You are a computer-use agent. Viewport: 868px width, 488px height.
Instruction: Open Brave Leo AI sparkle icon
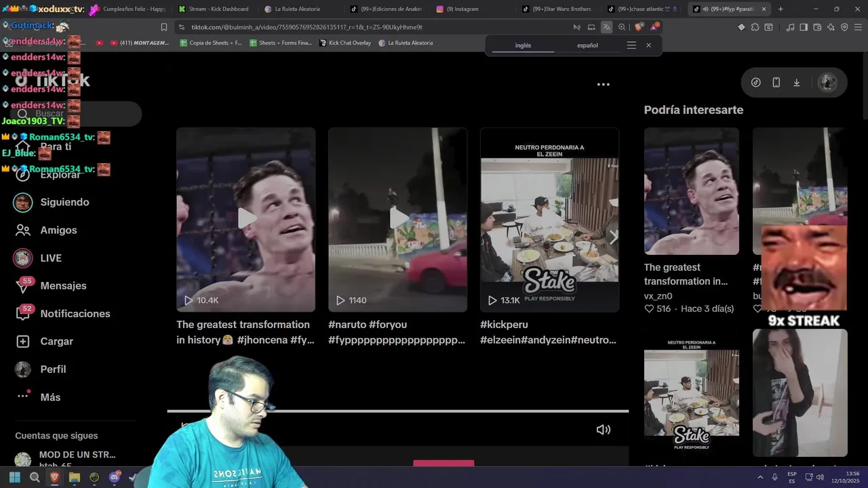click(831, 27)
